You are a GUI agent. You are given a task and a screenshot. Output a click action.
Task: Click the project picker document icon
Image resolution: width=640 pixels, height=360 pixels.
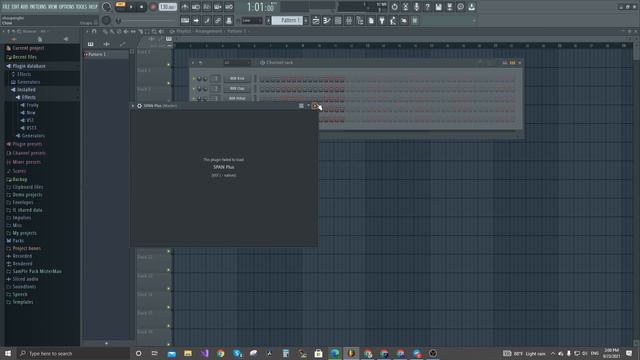[x=371, y=20]
